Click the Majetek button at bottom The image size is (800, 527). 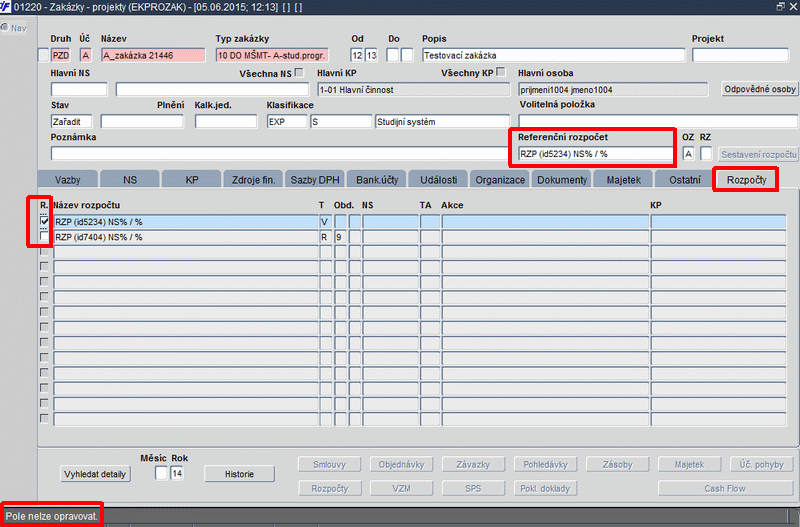689,465
